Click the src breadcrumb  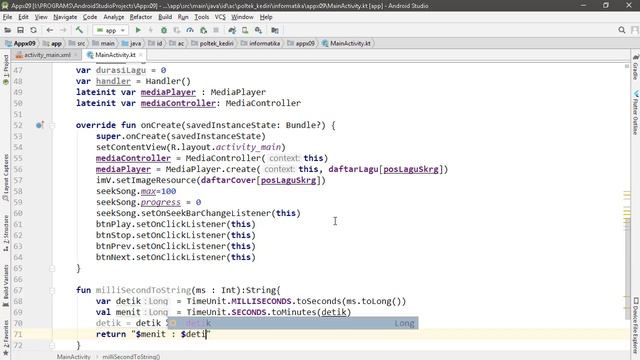(x=78, y=43)
